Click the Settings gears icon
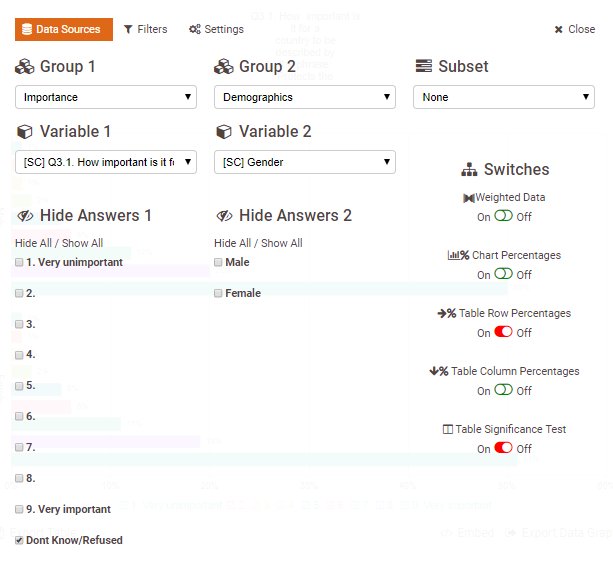The height and width of the screenshot is (561, 613). tap(195, 29)
